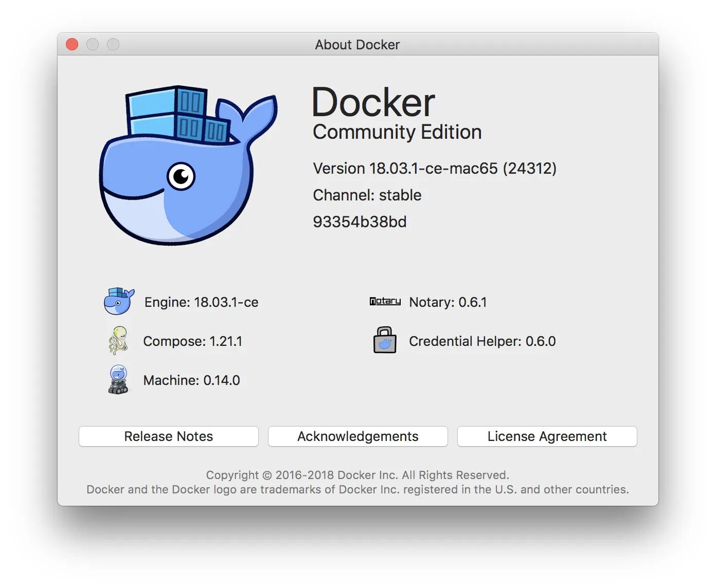Open the Acknowledgements

tap(358, 436)
